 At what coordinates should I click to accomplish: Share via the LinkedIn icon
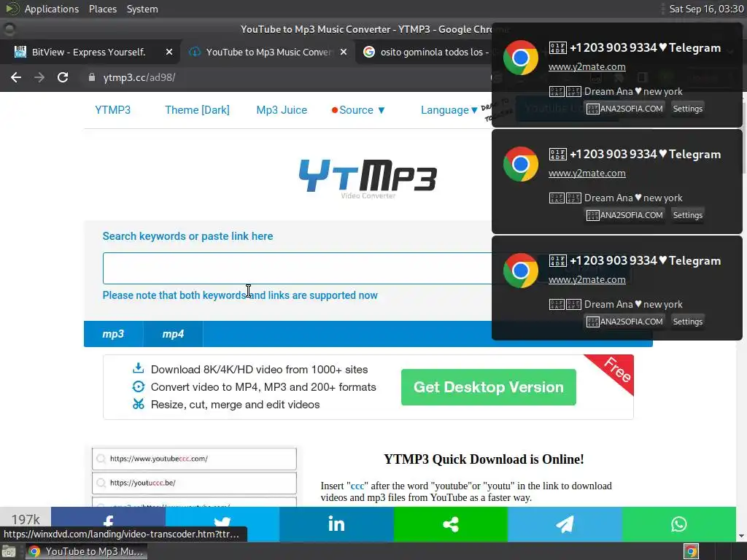[336, 524]
